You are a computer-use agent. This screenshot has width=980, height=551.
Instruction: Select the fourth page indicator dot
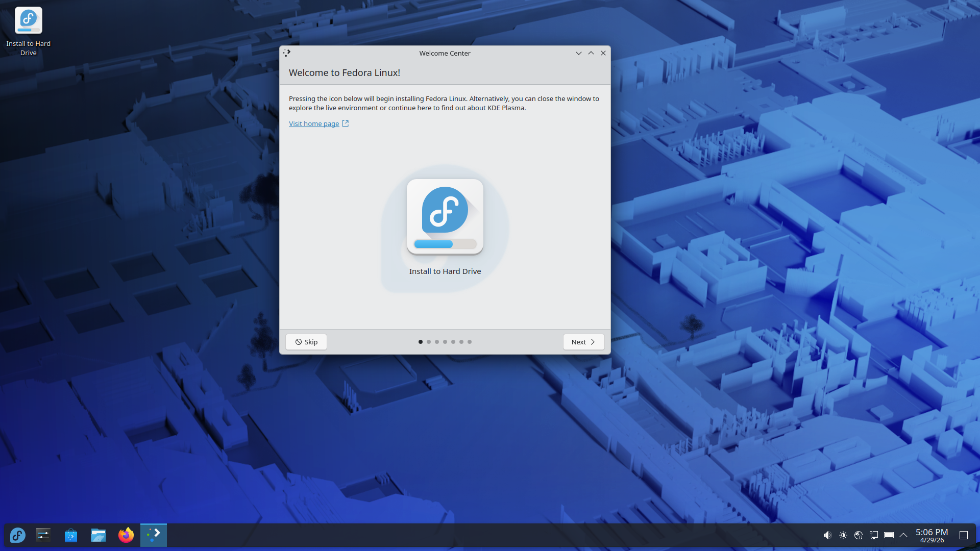click(445, 342)
